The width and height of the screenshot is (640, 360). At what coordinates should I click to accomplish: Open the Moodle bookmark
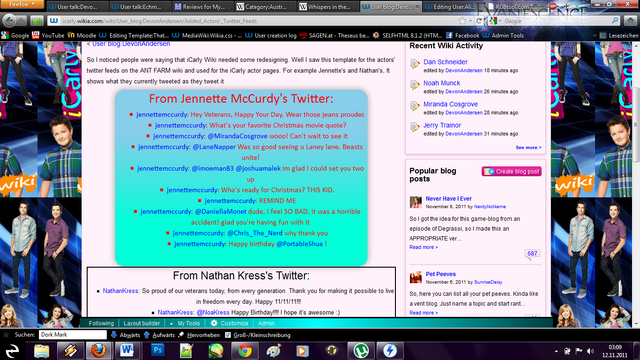(82, 36)
